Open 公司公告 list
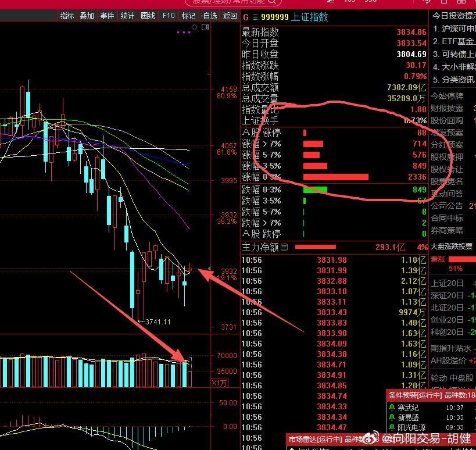Screen dimensions: 476x450 [x=447, y=206]
